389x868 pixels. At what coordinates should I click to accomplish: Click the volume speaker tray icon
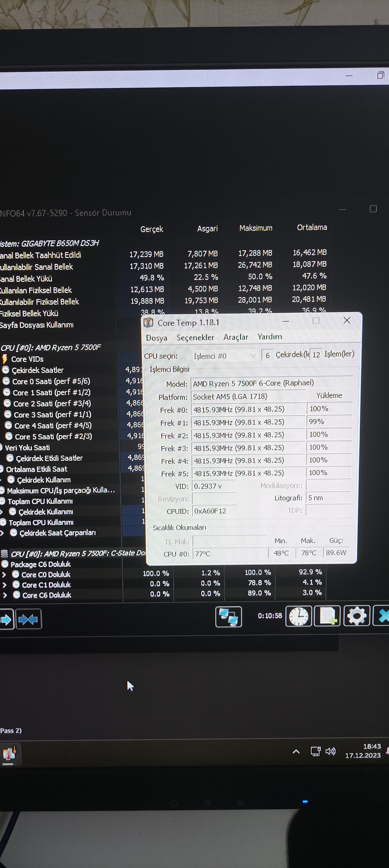point(330,751)
